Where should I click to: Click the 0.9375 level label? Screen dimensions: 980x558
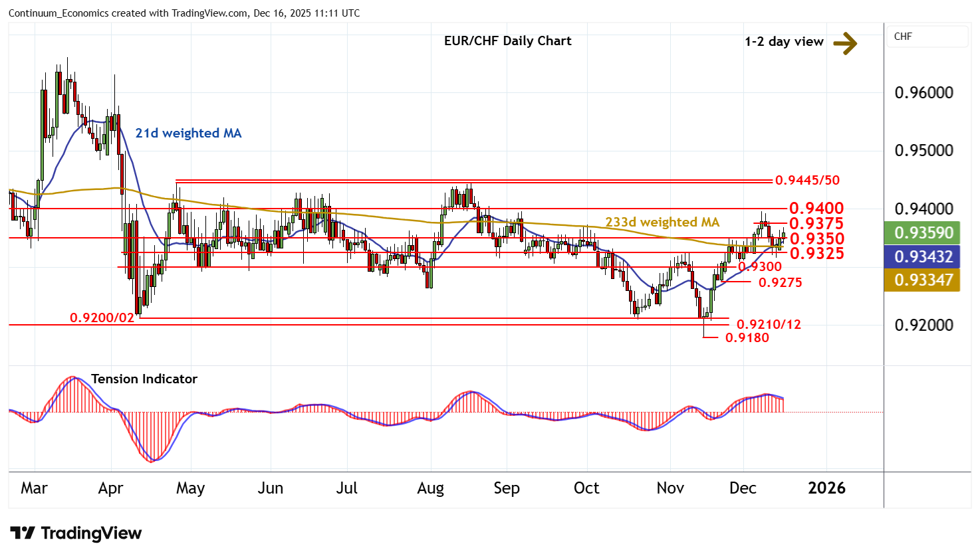pyautogui.click(x=816, y=224)
